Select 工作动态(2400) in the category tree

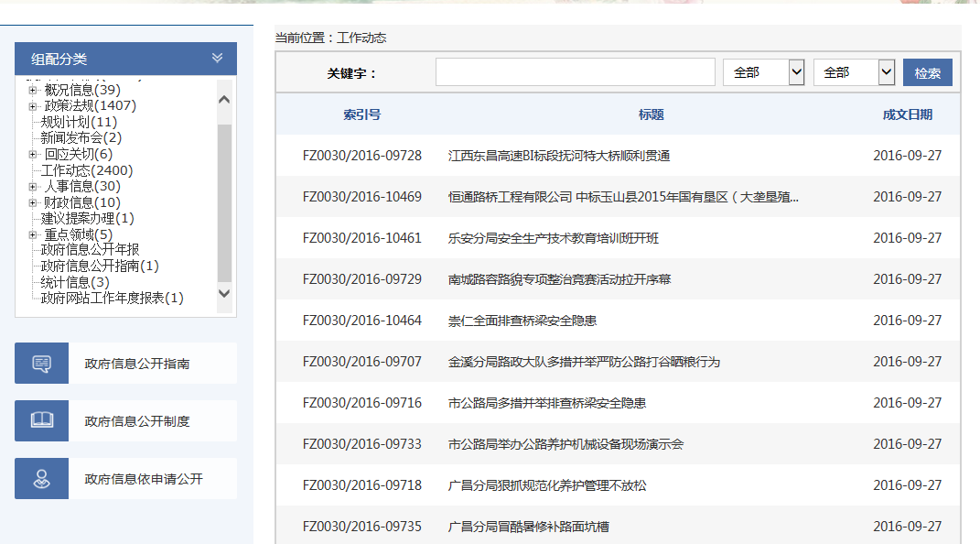coord(87,170)
